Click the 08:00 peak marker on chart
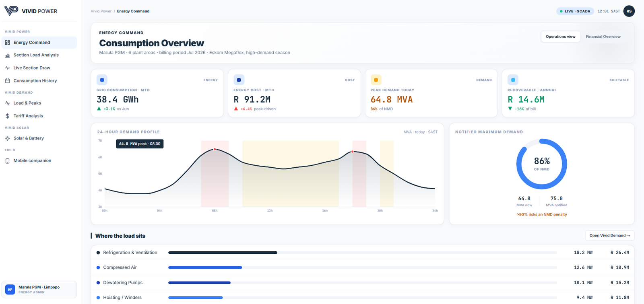The height and width of the screenshot is (304, 644). click(x=215, y=149)
